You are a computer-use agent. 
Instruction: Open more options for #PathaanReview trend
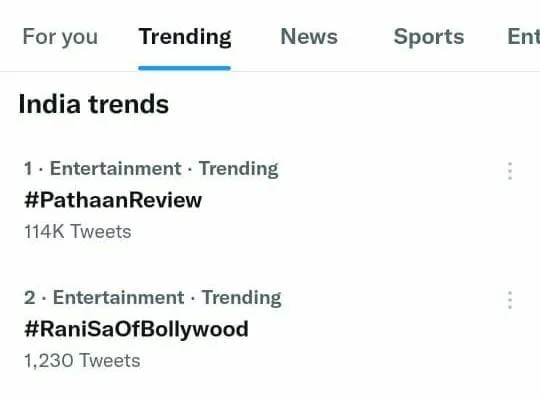pos(510,171)
